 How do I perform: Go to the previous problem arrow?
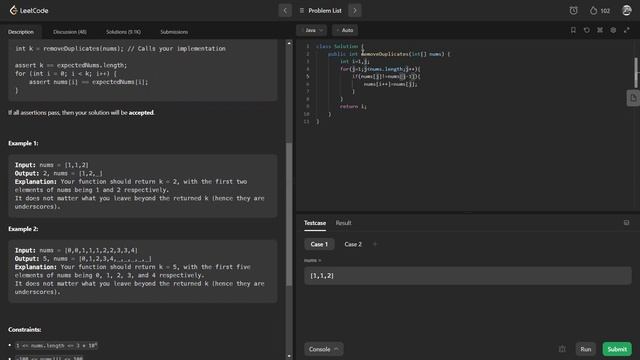coord(285,11)
